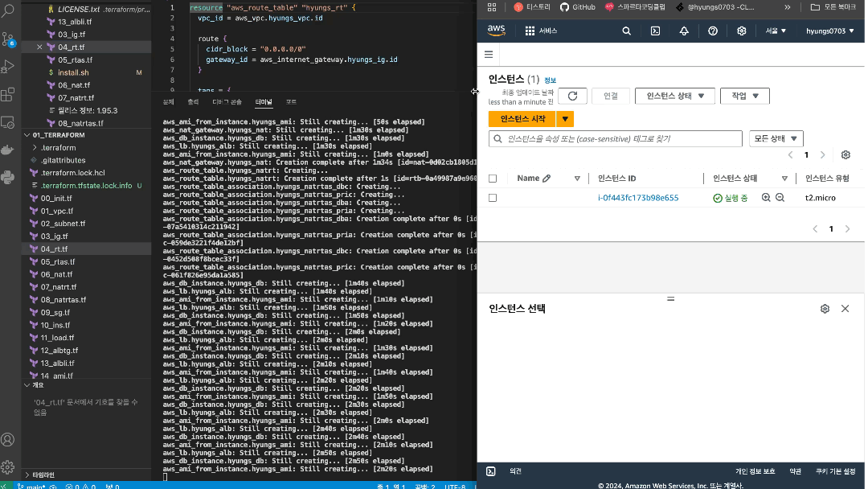
Task: Zoom in on instance status filter
Action: pos(766,198)
